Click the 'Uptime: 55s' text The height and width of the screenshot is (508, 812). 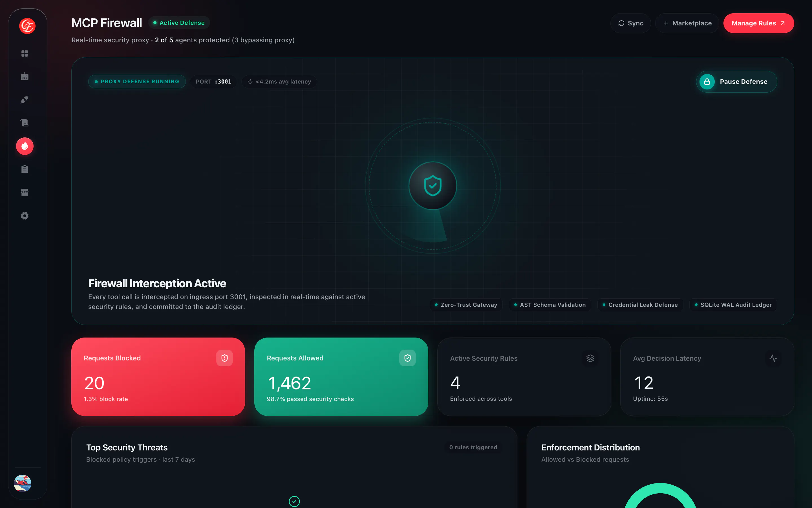coord(650,398)
